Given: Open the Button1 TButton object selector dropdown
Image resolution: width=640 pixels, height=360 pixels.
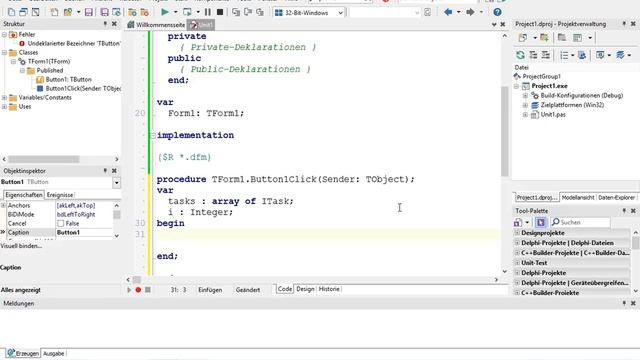Looking at the screenshot, I should [x=116, y=182].
